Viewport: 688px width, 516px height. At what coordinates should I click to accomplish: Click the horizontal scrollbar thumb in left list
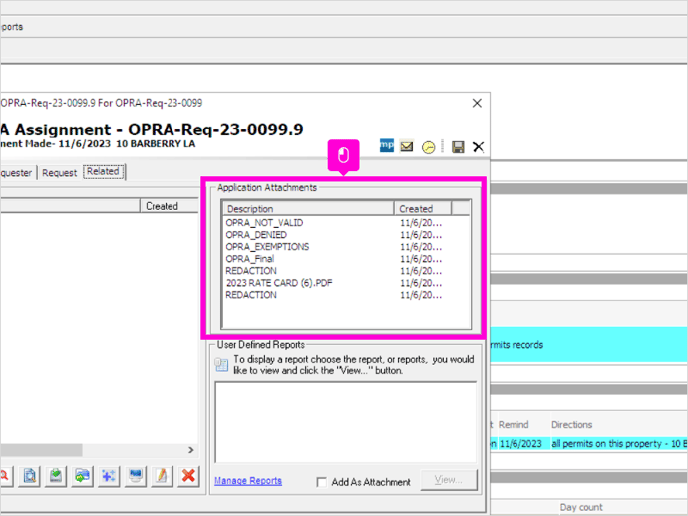click(41, 450)
